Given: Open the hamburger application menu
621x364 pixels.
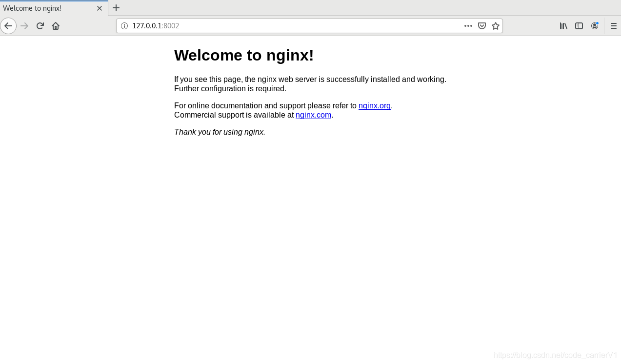Looking at the screenshot, I should (x=614, y=26).
